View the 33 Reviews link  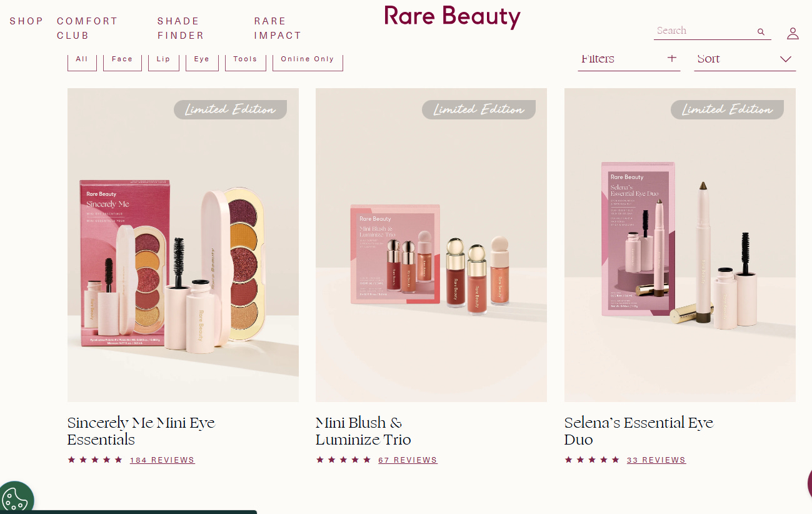(x=656, y=460)
